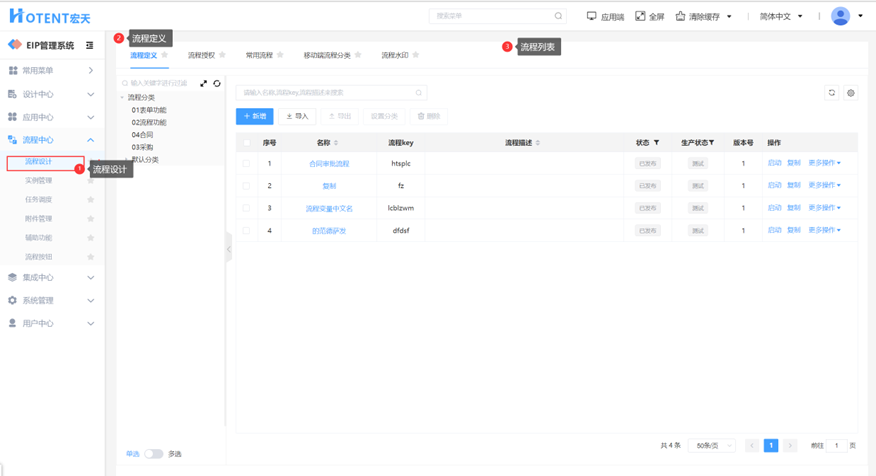Filter by the 生产状态 column funnel icon

(x=711, y=142)
